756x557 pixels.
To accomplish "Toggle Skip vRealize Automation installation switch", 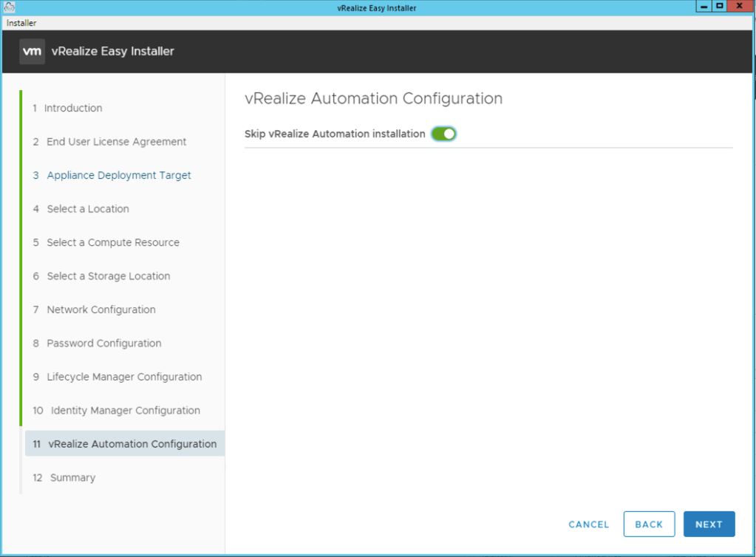I will pyautogui.click(x=443, y=134).
